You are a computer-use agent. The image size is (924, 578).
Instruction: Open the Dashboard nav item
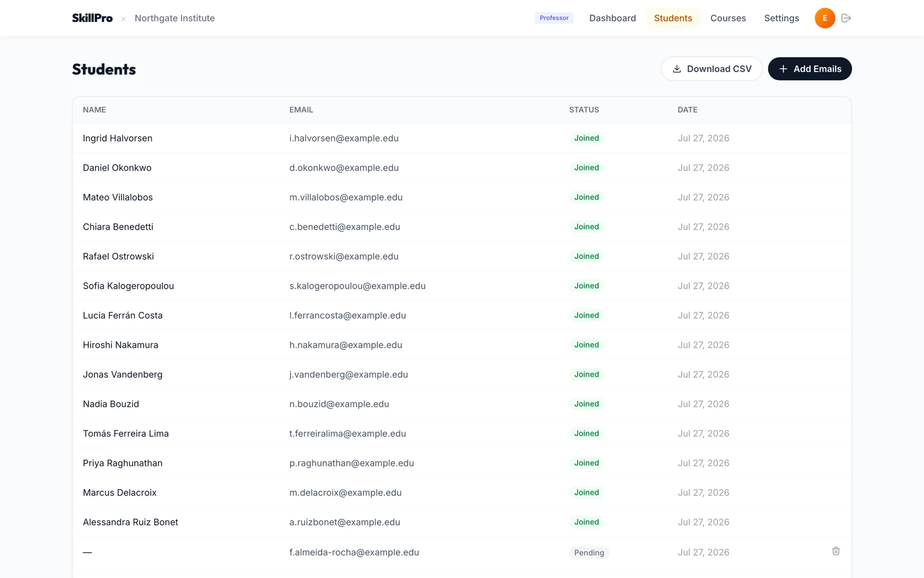[x=612, y=18]
